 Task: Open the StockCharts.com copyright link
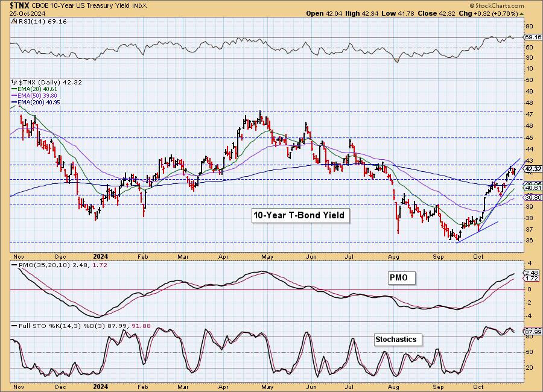[x=497, y=6]
